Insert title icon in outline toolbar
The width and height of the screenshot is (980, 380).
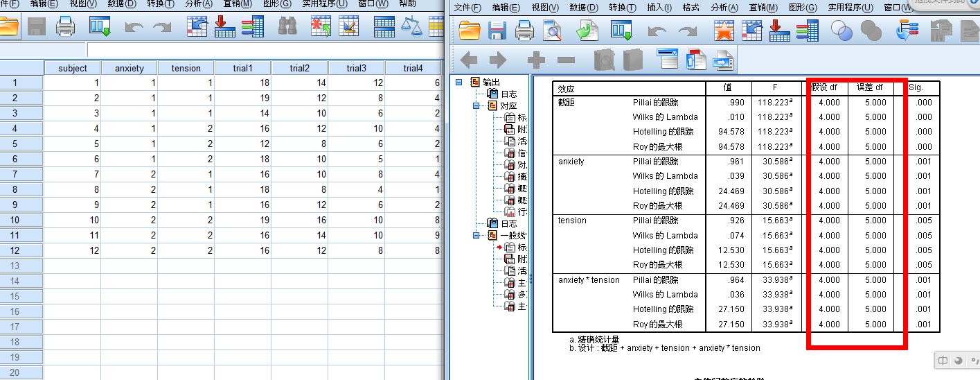click(x=695, y=60)
